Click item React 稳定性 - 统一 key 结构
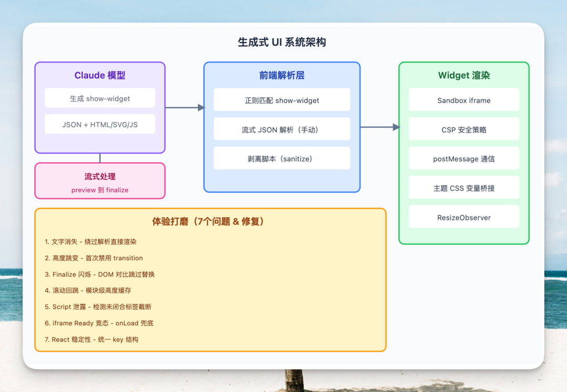 pyautogui.click(x=96, y=339)
